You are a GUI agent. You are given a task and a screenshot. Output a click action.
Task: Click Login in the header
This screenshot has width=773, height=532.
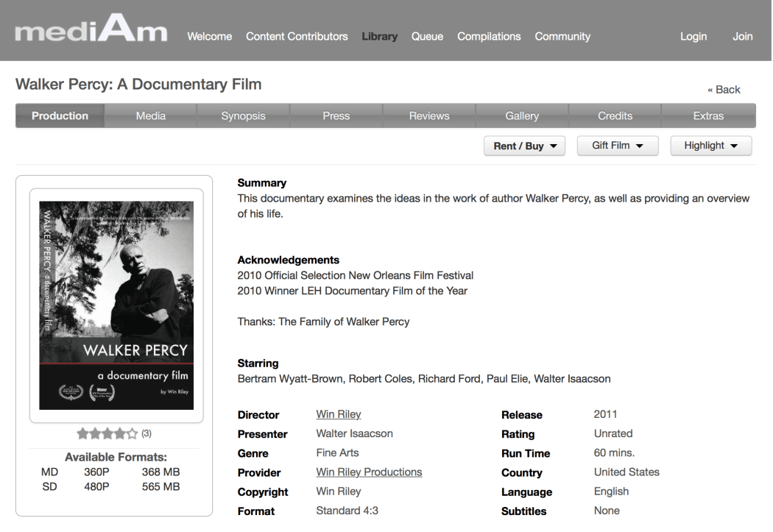point(693,36)
